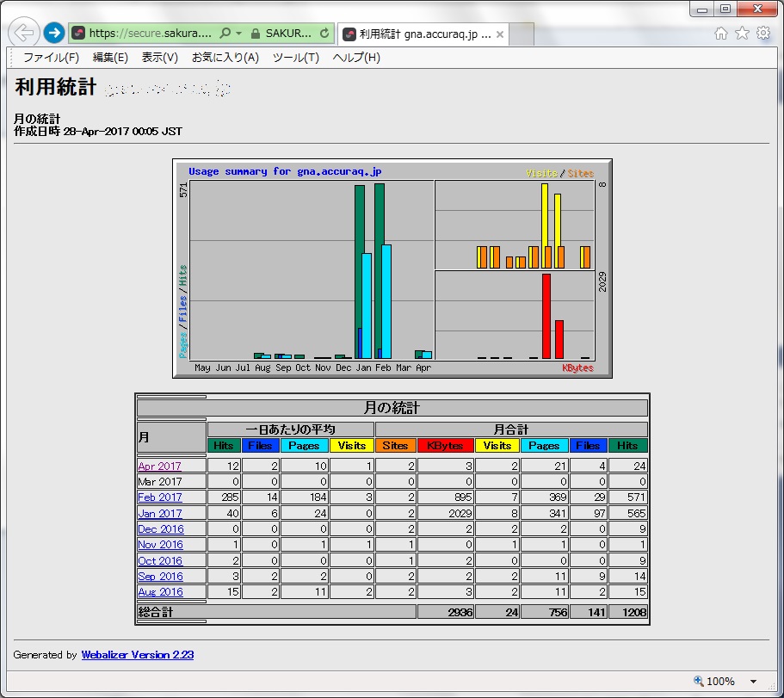Screen dimensions: 784x698
Task: Open the zoom level dropdown arrow
Action: 754,682
